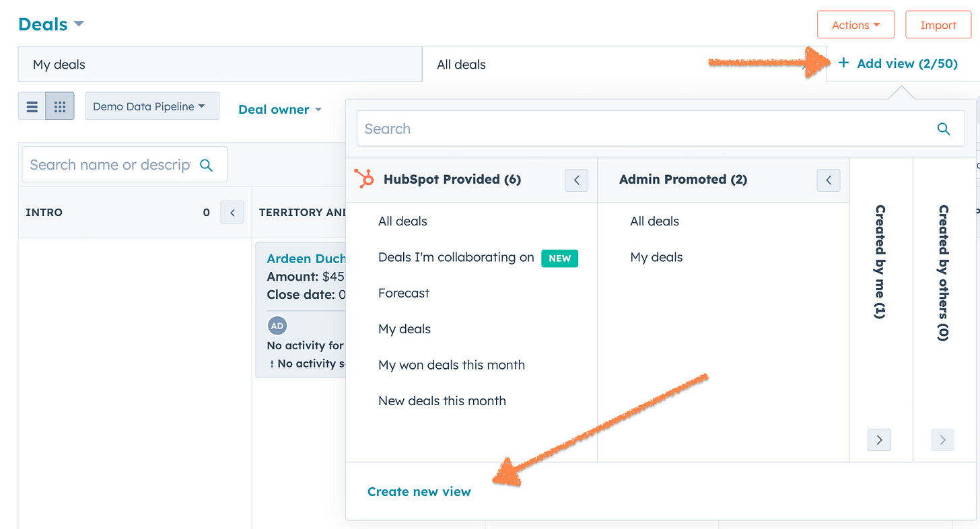The height and width of the screenshot is (529, 980).
Task: Click Create new view link
Action: [419, 491]
